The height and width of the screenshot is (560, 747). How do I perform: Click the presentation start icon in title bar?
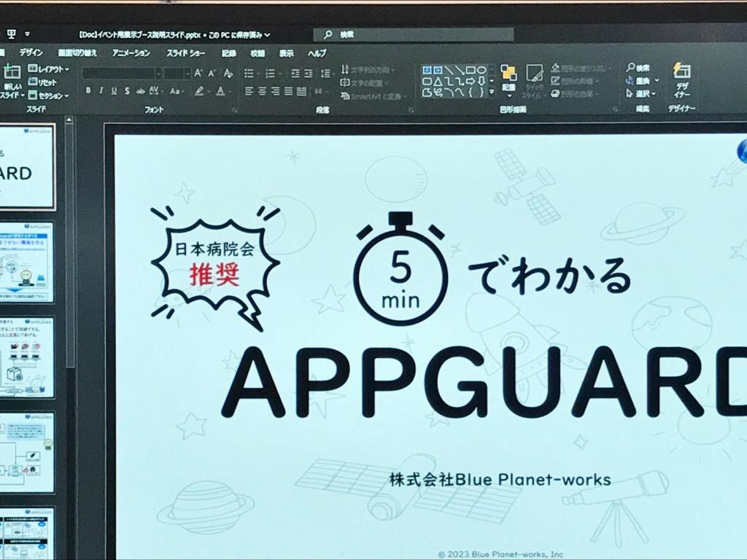12,34
